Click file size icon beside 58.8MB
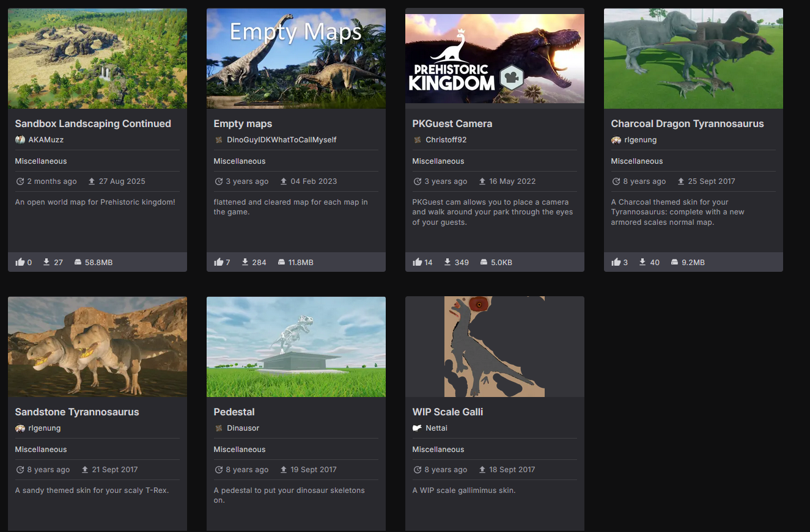This screenshot has height=532, width=810. pyautogui.click(x=78, y=262)
